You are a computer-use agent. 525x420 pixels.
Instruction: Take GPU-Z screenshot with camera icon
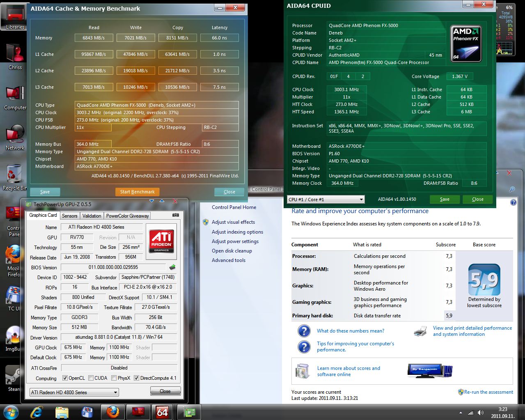[x=175, y=215]
